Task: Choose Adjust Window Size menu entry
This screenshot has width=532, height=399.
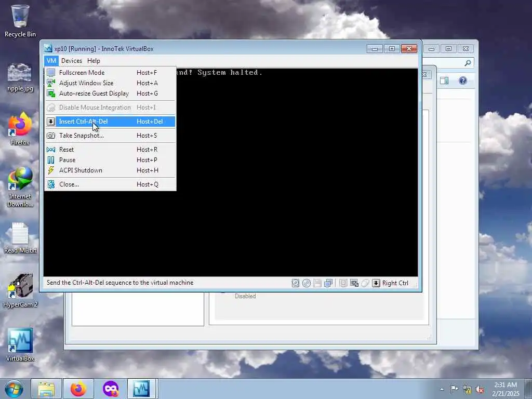Action: 110,83
